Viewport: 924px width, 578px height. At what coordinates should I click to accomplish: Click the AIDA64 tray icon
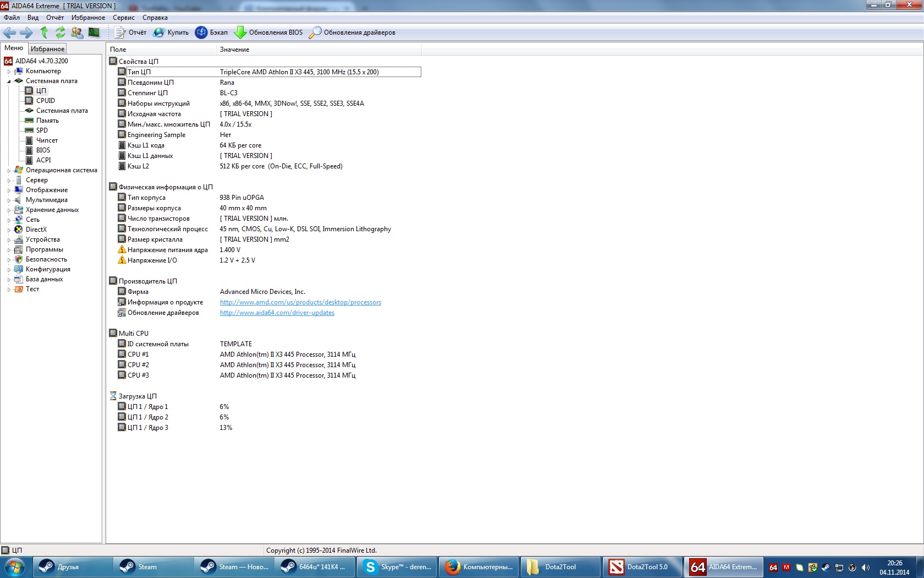pos(773,568)
